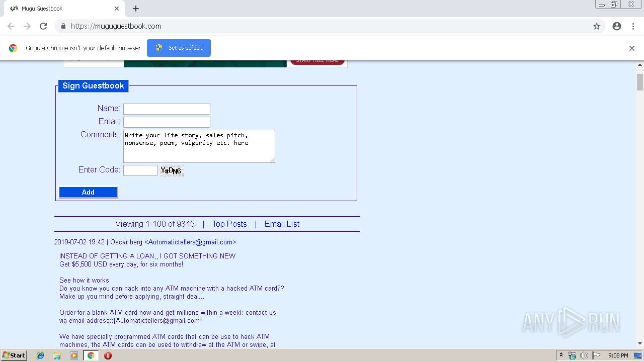Click the captcha code image
Screen dimensions: 644x362
pyautogui.click(x=172, y=170)
